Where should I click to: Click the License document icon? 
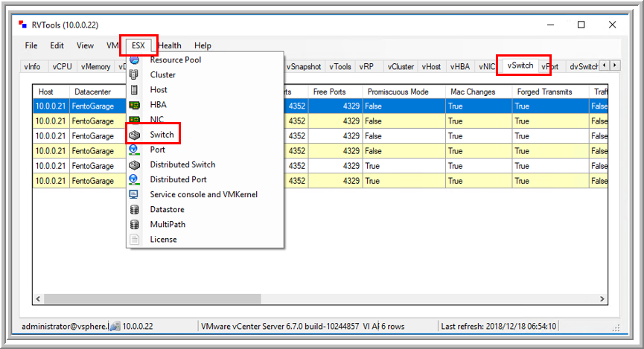(135, 239)
